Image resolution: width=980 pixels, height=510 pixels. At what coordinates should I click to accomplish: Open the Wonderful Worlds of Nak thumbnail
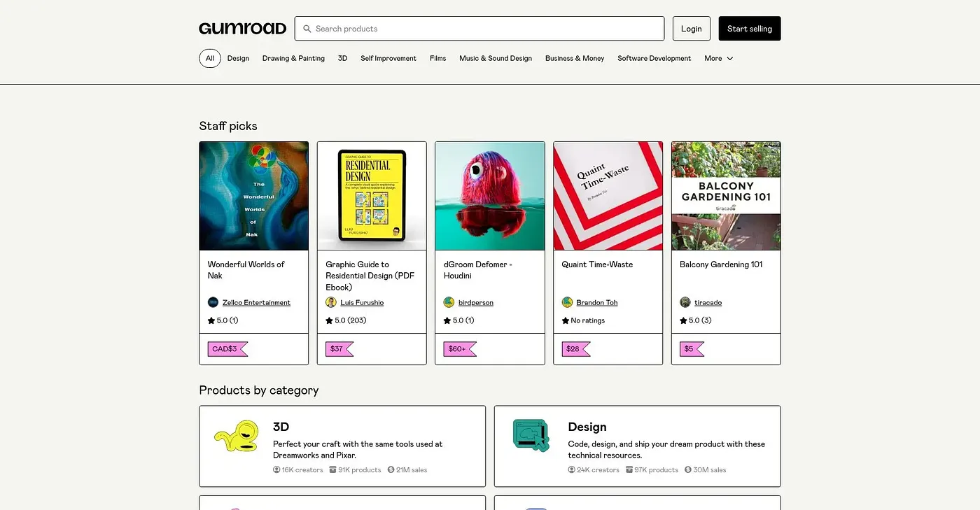(254, 196)
